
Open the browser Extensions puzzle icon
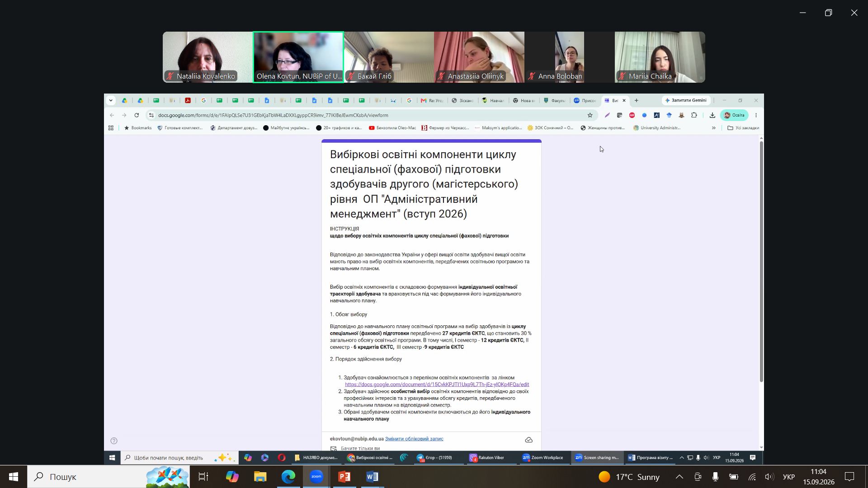click(x=694, y=115)
